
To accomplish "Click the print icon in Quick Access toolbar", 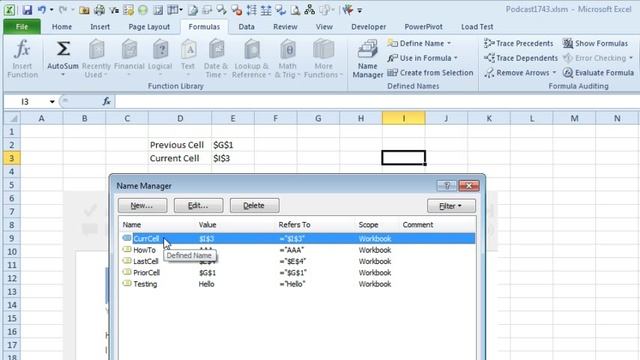I will tap(99, 10).
